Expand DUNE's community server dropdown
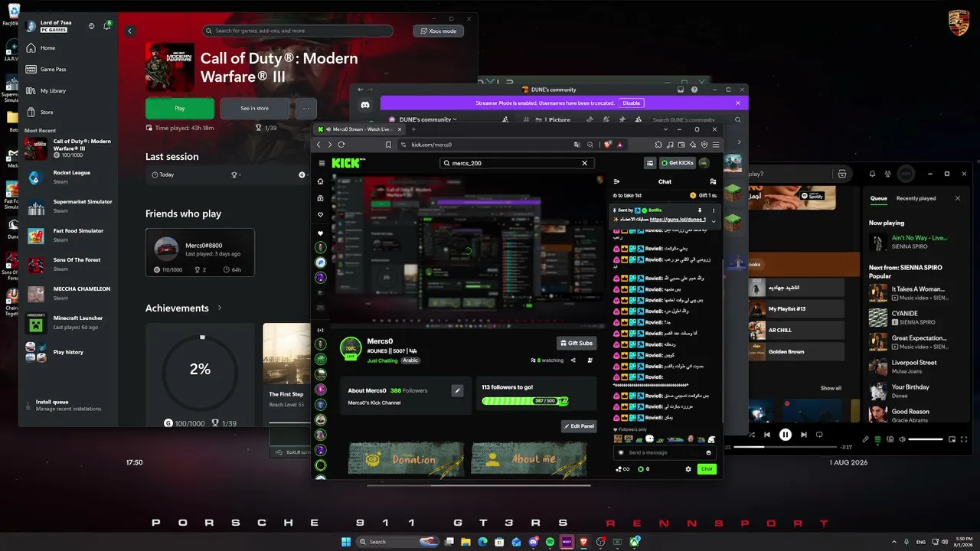 pyautogui.click(x=428, y=119)
